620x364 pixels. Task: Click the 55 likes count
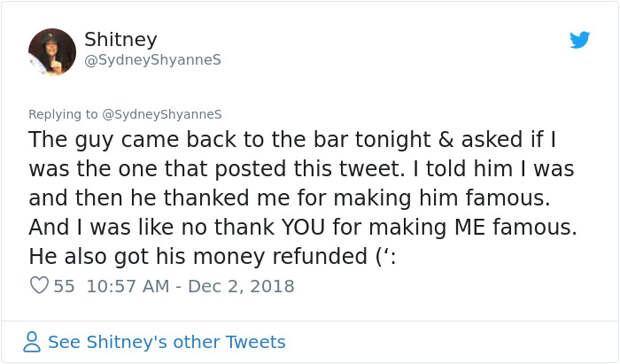64,286
